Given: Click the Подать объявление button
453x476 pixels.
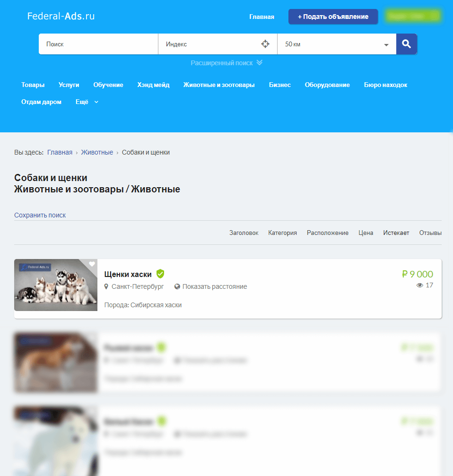Looking at the screenshot, I should (333, 17).
